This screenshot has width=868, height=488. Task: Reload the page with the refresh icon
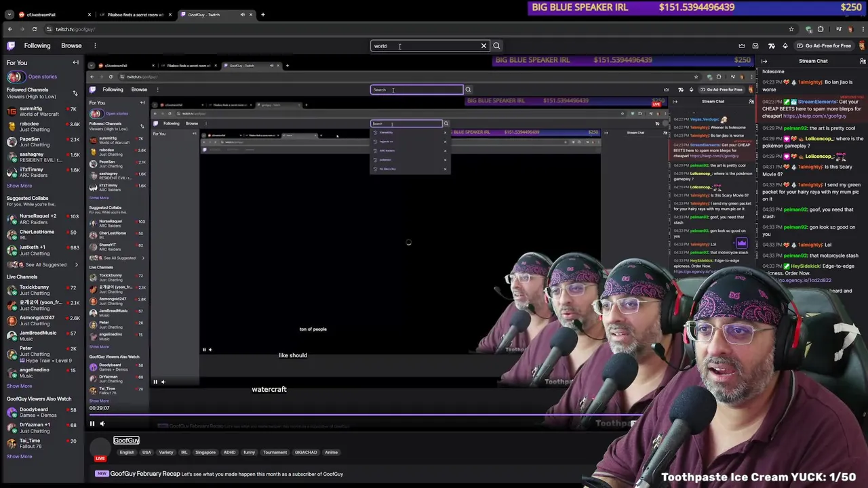point(34,29)
